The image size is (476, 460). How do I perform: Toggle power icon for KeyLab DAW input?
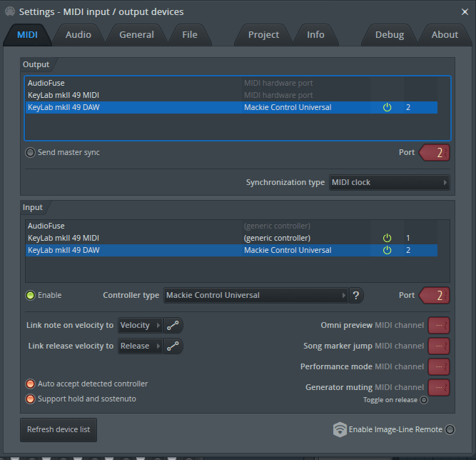[387, 250]
